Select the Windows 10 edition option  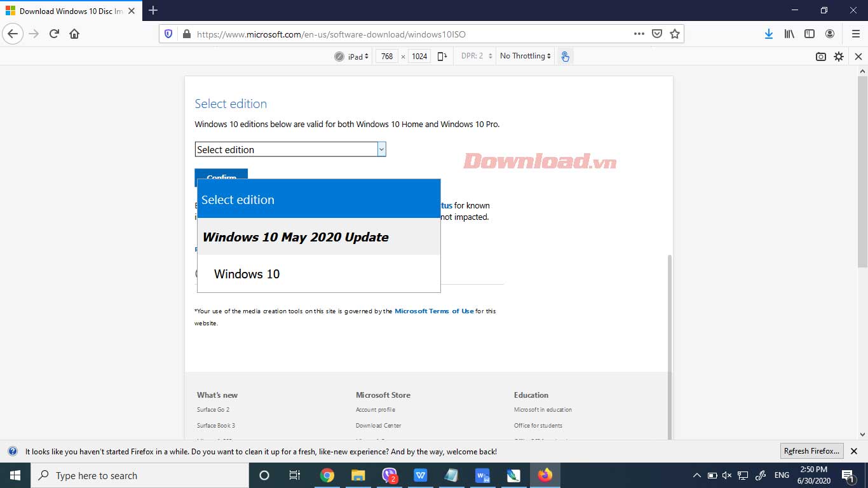point(319,274)
